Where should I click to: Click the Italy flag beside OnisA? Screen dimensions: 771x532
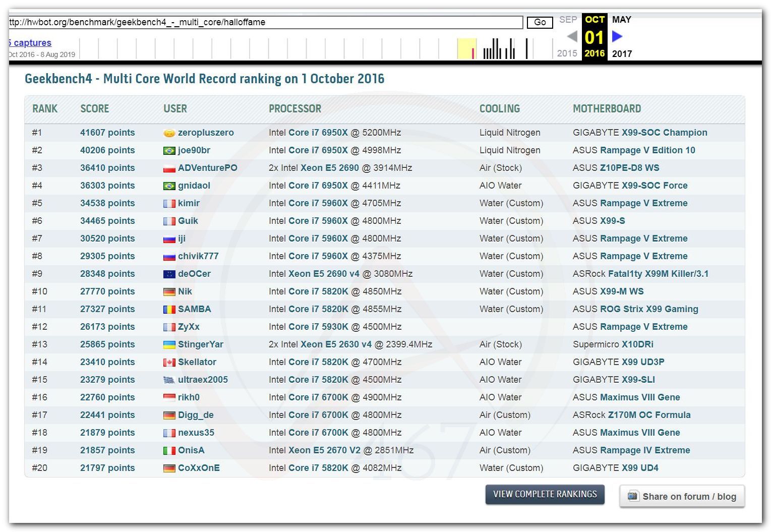click(x=169, y=451)
